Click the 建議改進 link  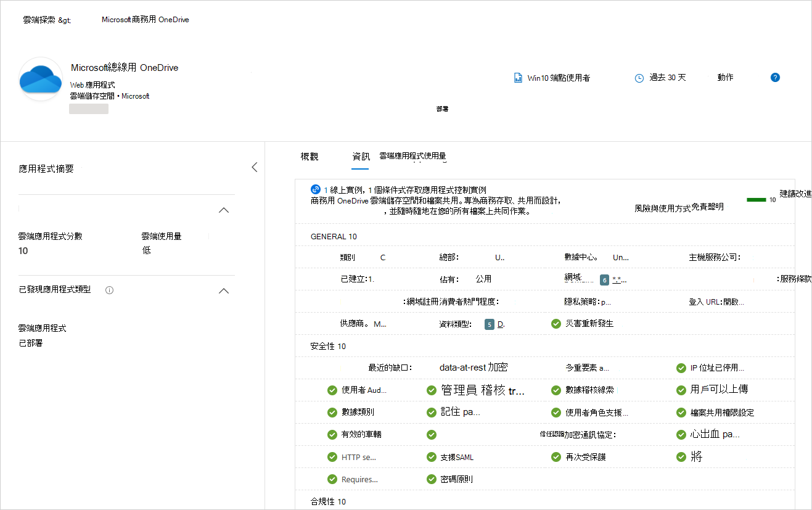pyautogui.click(x=795, y=194)
